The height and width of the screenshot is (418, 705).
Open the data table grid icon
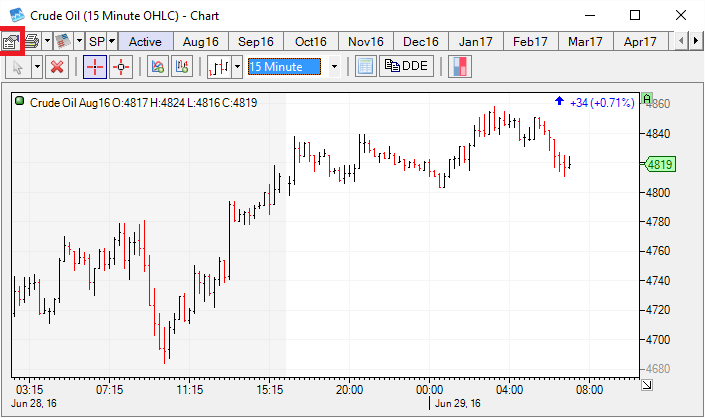pos(365,67)
